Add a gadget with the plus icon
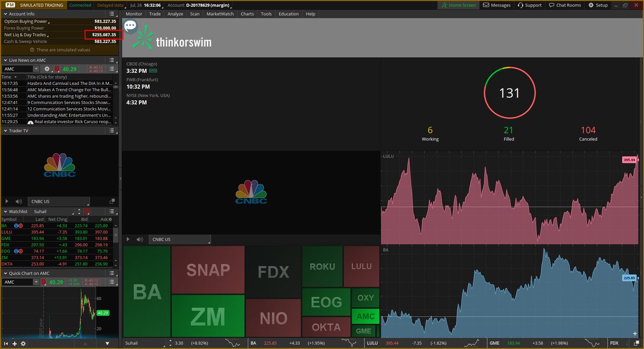Image resolution: width=644 pixels, height=349 pixels. tap(14, 343)
